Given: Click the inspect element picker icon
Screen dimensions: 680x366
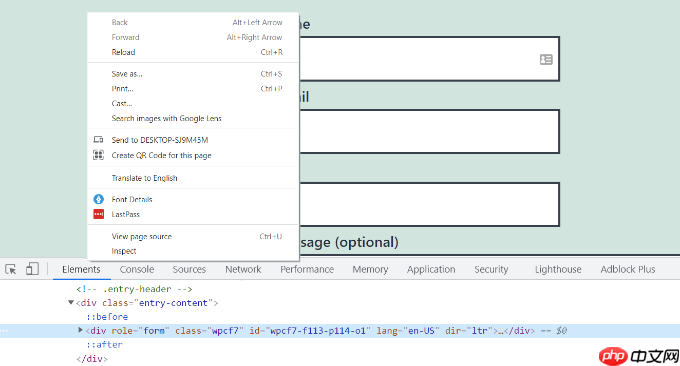Looking at the screenshot, I should point(11,269).
